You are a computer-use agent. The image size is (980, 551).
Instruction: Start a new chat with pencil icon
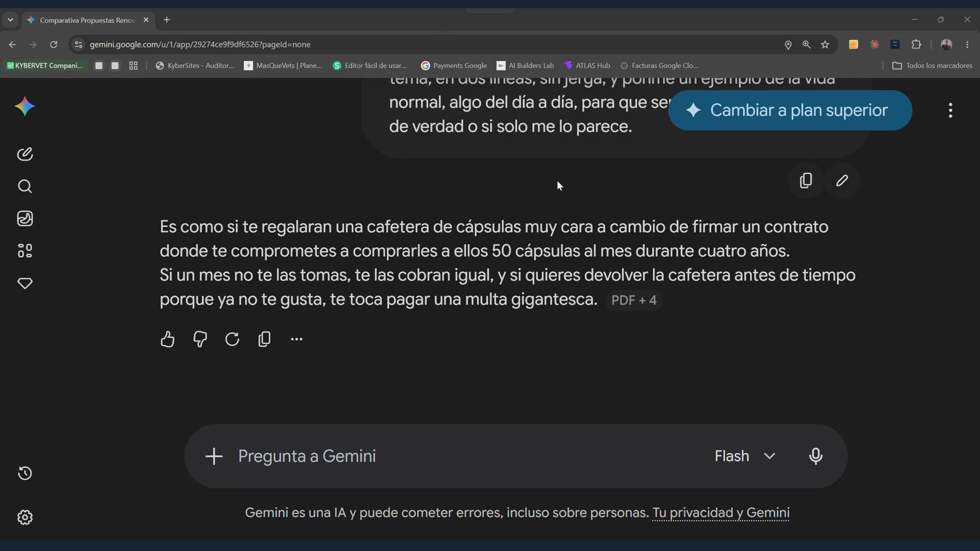point(24,154)
